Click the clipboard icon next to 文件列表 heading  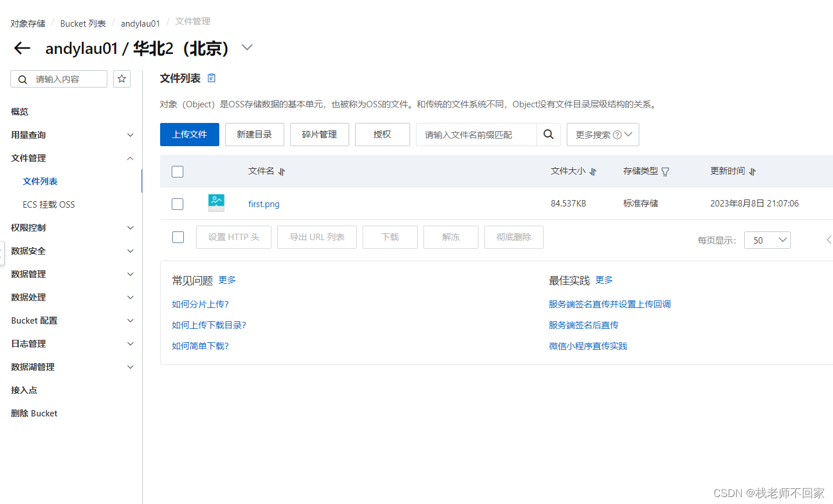(x=212, y=78)
